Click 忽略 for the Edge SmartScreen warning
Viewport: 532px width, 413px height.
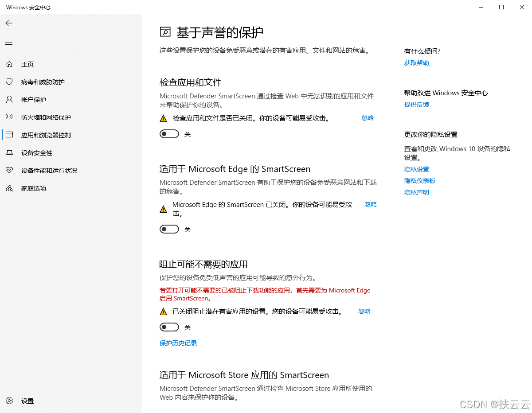pos(371,204)
